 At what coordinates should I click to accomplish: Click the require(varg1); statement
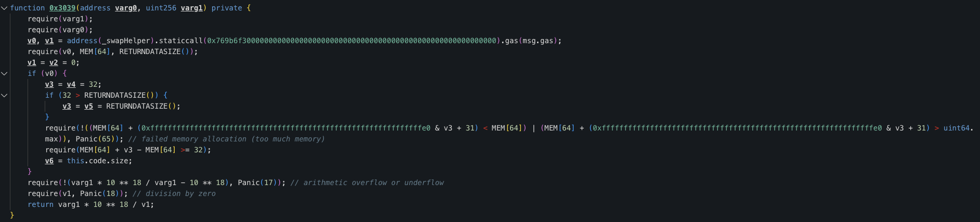(60, 19)
